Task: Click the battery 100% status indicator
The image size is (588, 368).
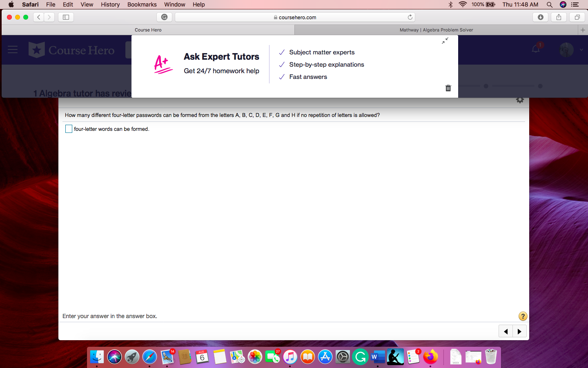Action: coord(483,4)
